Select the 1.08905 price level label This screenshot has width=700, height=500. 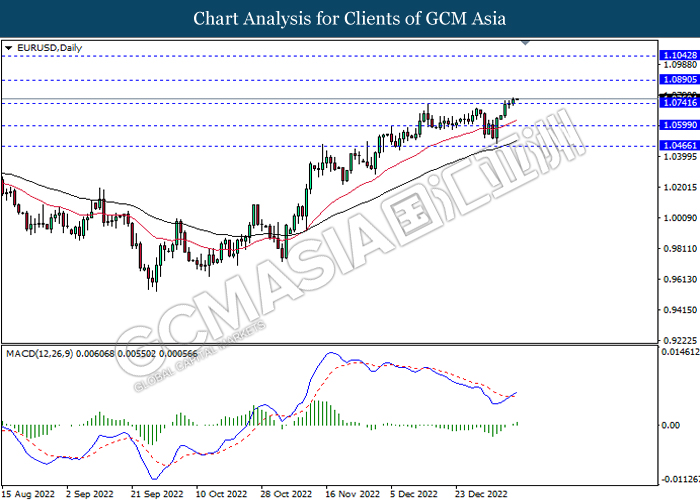(x=679, y=79)
